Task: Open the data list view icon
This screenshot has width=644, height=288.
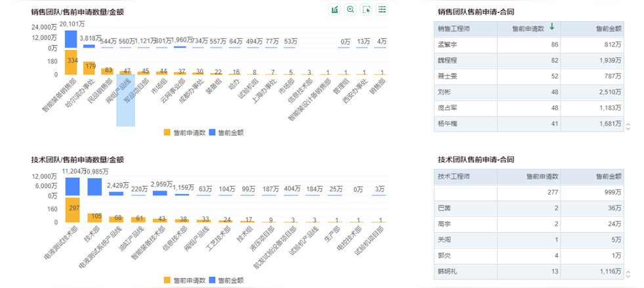Action: 382,10
